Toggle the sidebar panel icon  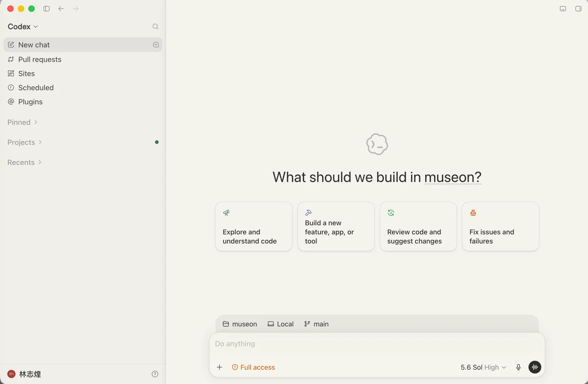click(x=46, y=9)
